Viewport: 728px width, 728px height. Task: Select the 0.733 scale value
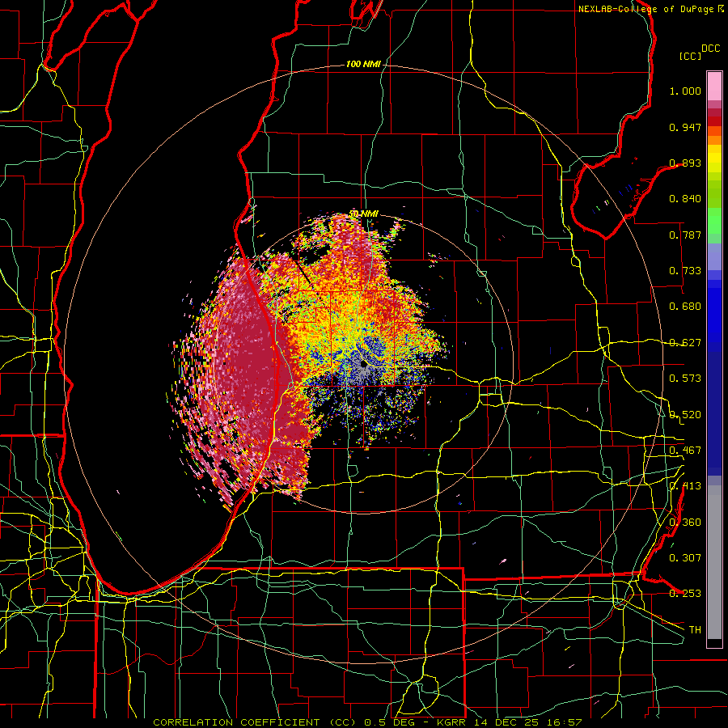[685, 271]
